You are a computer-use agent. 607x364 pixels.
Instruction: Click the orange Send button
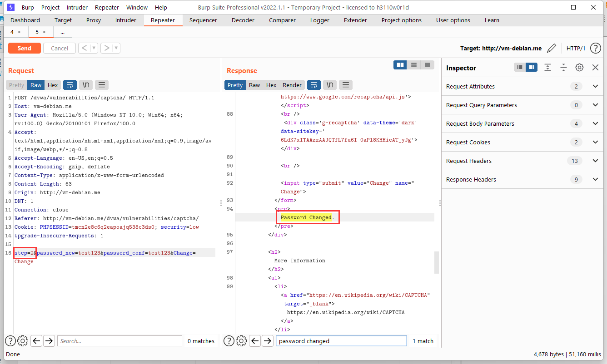(25, 48)
